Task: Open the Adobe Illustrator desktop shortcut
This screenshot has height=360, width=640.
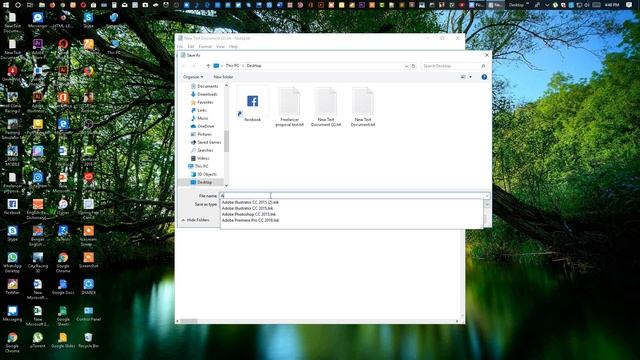Action: click(38, 102)
